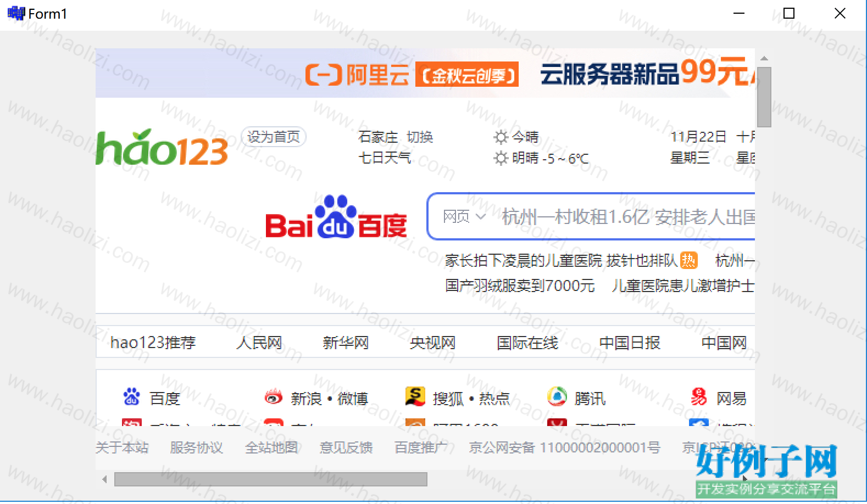Click the vertical scrollbar thumb
The image size is (867, 504).
point(764,97)
